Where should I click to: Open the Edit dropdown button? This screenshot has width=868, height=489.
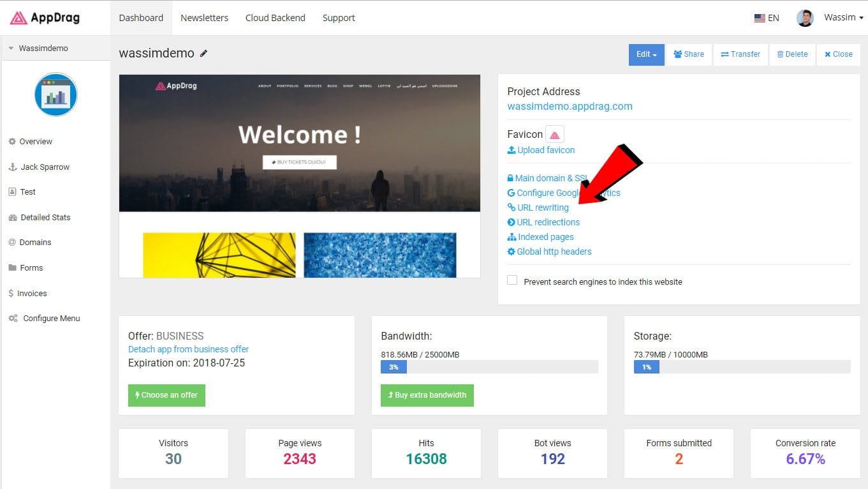click(646, 54)
